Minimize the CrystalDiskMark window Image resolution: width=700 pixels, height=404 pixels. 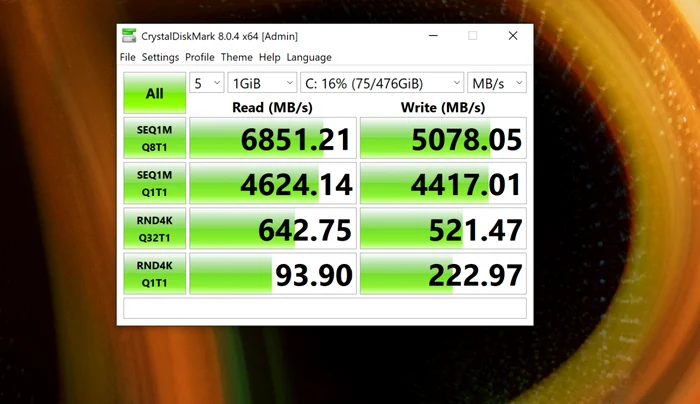coord(433,36)
